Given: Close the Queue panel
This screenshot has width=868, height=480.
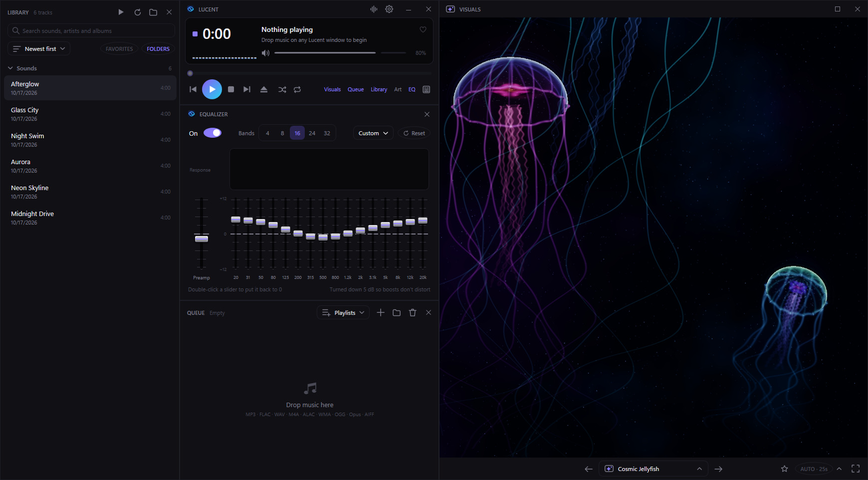Looking at the screenshot, I should point(429,312).
